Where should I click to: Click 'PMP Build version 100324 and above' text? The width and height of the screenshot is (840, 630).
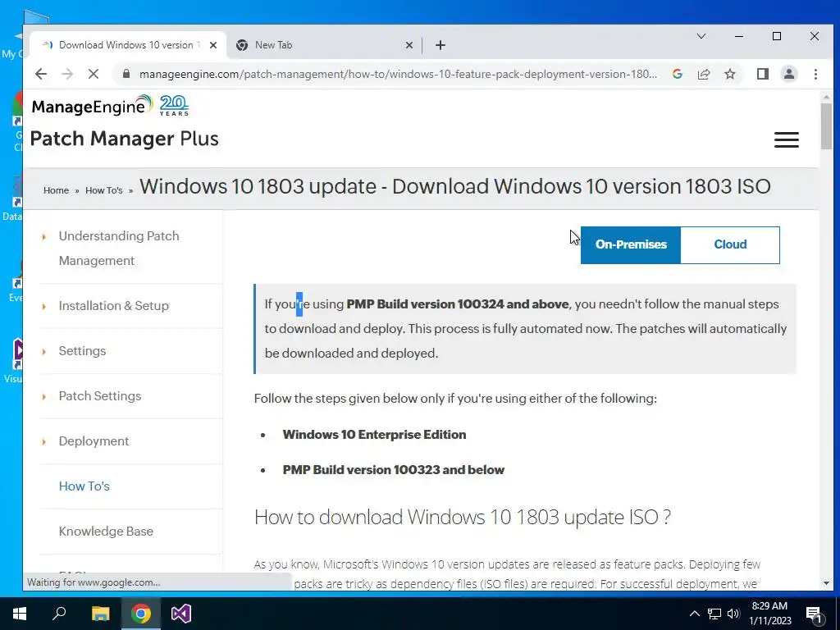click(x=458, y=304)
